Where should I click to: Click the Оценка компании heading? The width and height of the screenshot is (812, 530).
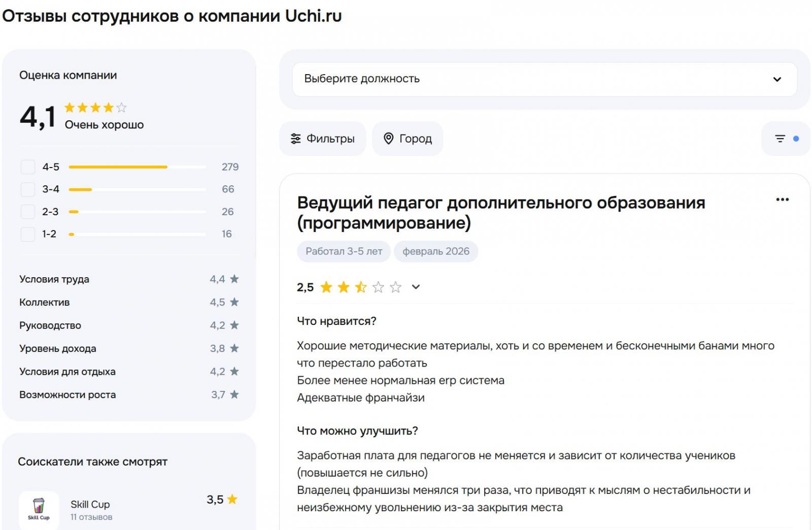(x=68, y=75)
